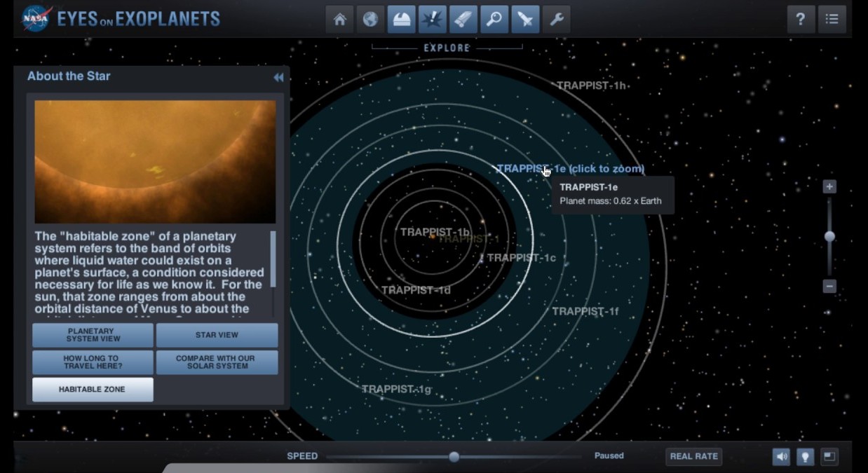The image size is (868, 473).
Task: Select the TRAPPIST-1b planet label
Action: (x=435, y=232)
